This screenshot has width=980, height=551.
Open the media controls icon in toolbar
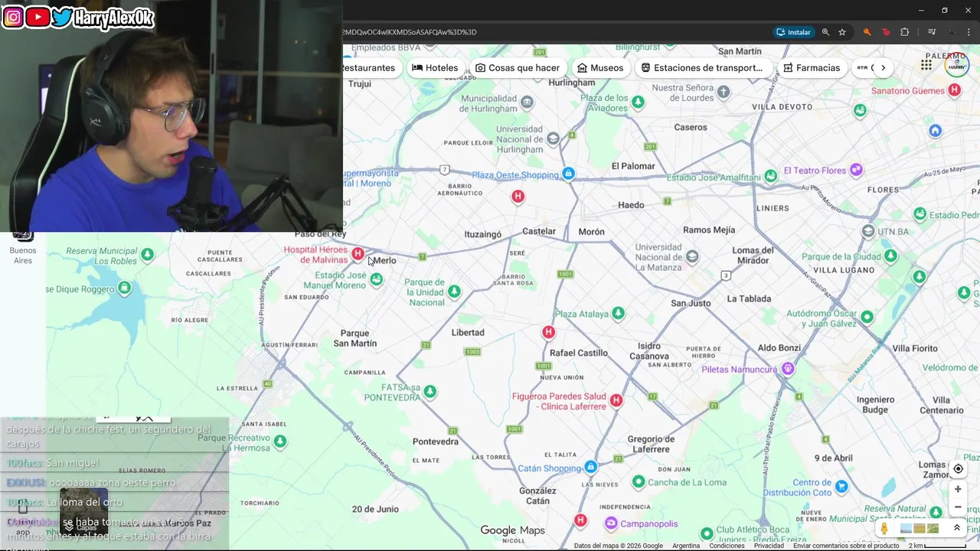pos(932,32)
